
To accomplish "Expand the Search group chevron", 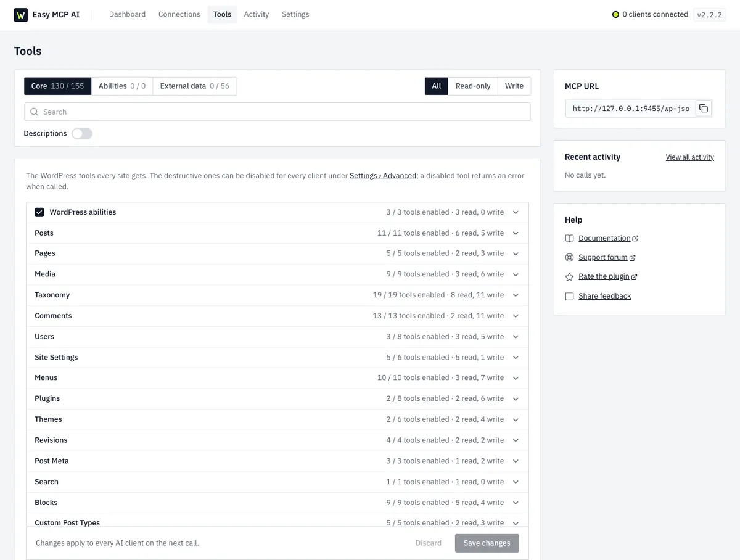I will [x=516, y=482].
